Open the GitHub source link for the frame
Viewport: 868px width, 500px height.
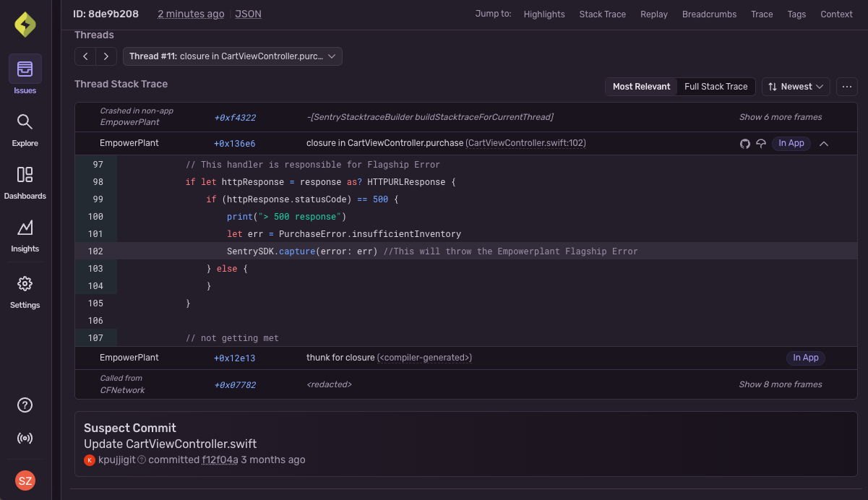point(745,144)
